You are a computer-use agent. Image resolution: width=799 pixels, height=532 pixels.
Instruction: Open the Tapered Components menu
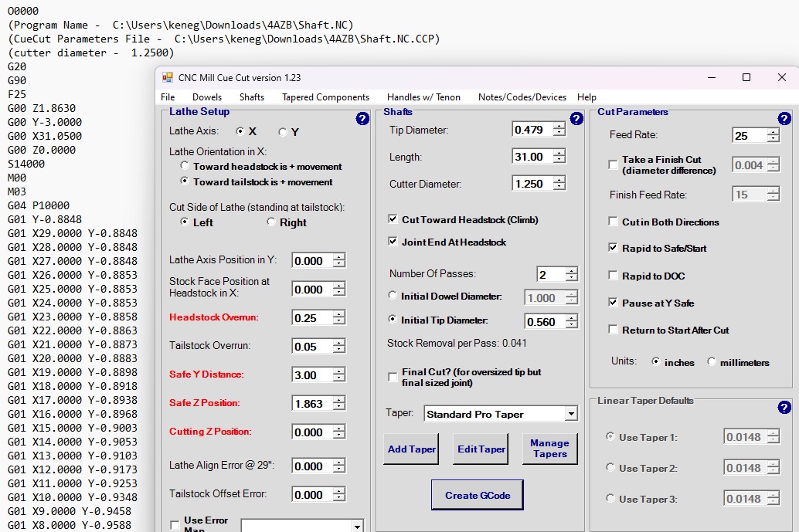tap(325, 97)
